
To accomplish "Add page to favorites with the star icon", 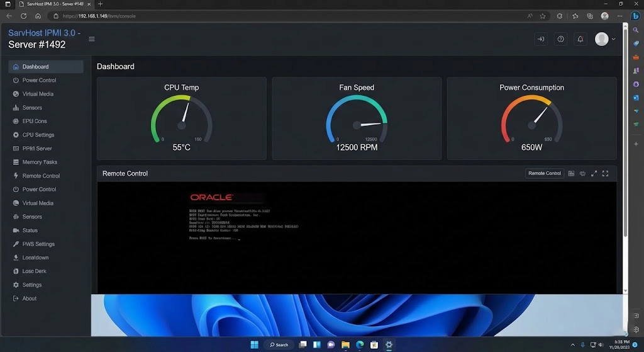I will click(543, 16).
